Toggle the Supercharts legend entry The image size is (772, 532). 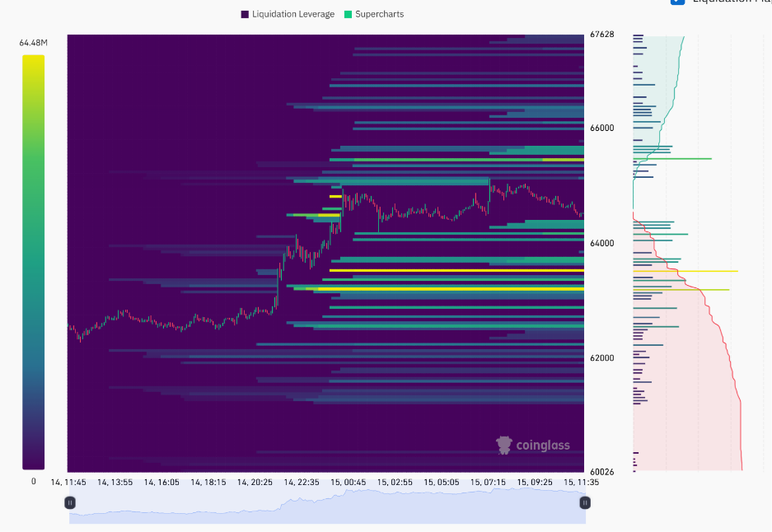pos(374,14)
